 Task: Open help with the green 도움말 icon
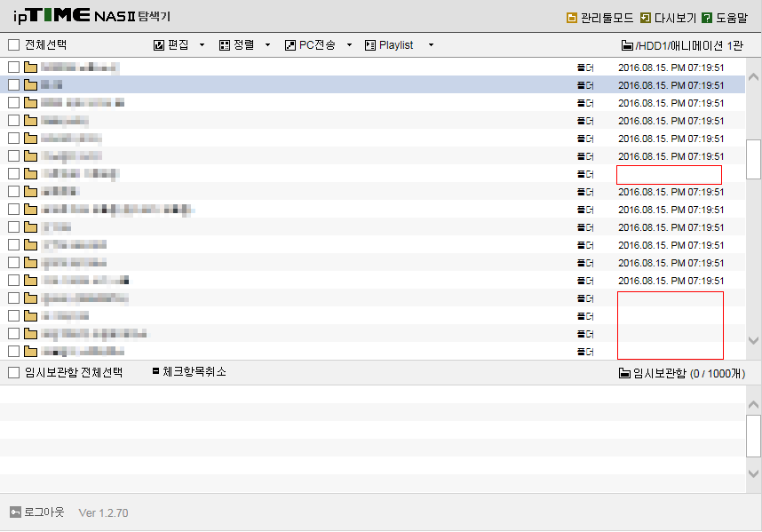(707, 18)
